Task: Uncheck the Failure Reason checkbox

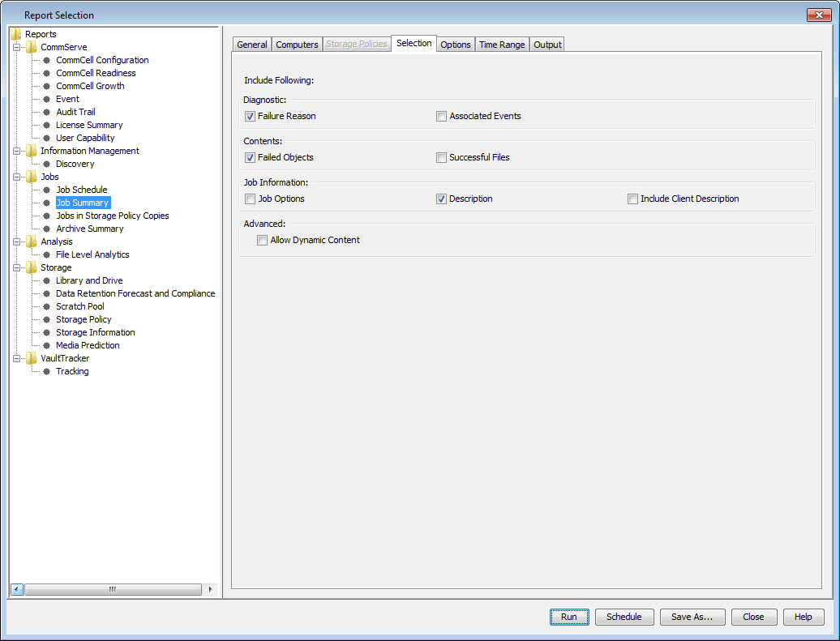Action: tap(251, 116)
